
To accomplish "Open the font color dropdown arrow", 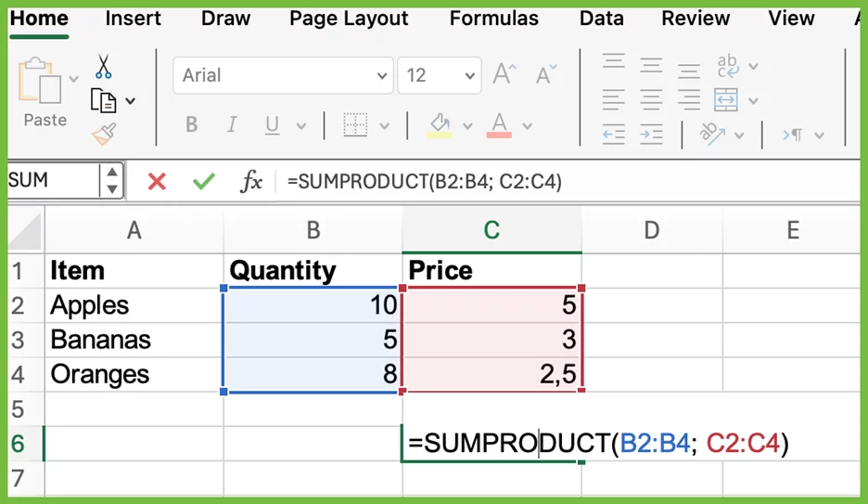I will (x=528, y=126).
